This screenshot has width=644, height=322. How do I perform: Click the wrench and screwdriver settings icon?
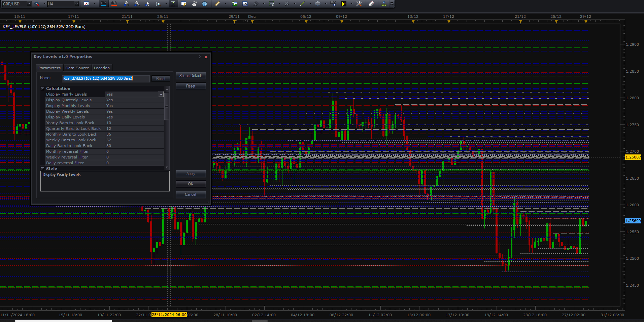click(359, 4)
